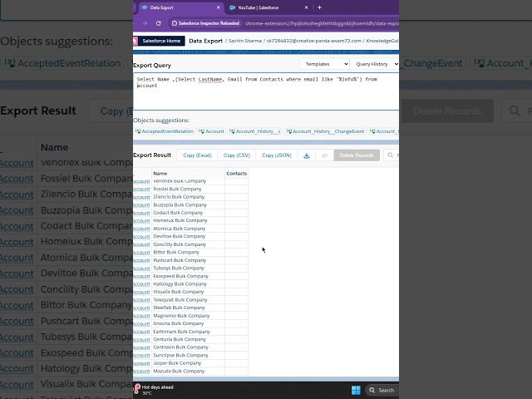Open Account link for Fossiel Bulk Company row

(141, 189)
